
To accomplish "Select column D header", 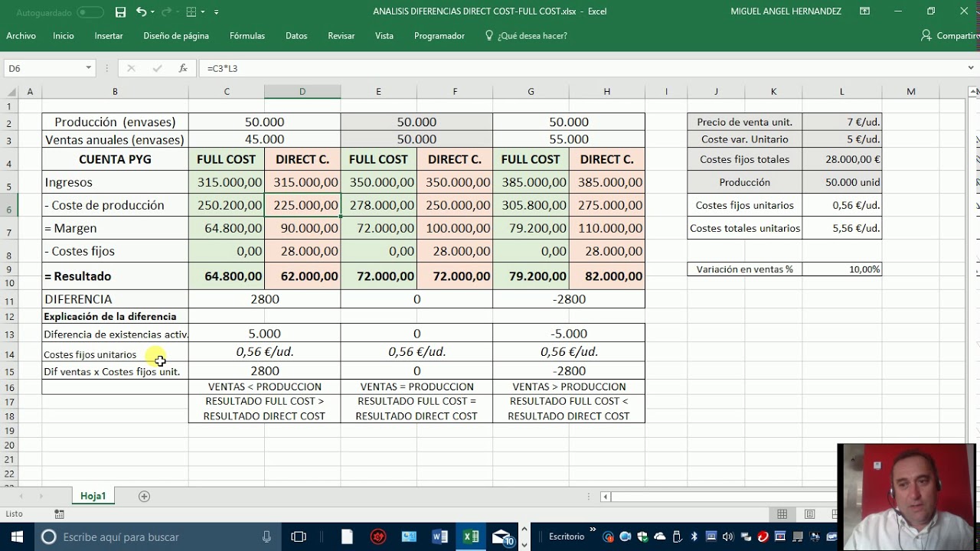I will (302, 92).
